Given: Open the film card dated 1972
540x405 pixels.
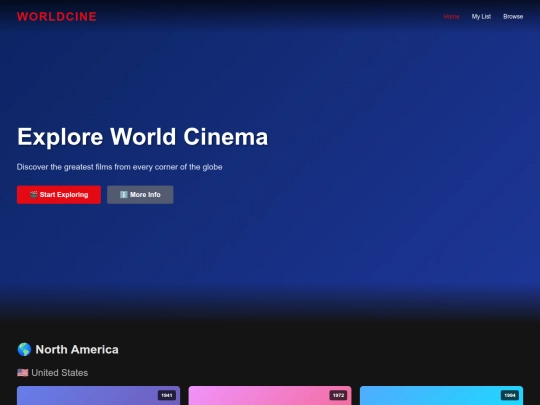Looking at the screenshot, I should tap(270, 395).
